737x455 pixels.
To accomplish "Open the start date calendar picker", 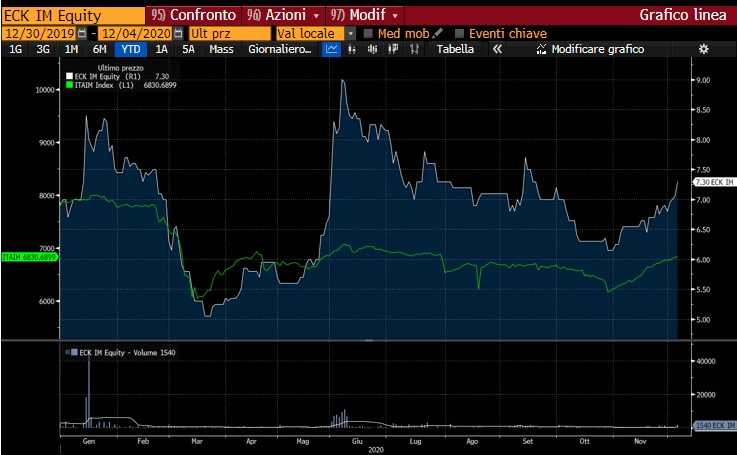I will coord(82,33).
